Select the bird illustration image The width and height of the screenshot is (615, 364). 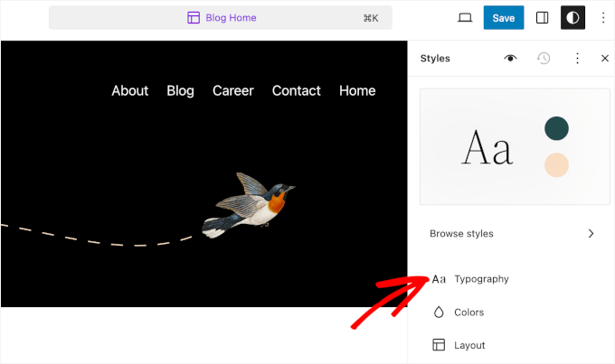point(249,205)
